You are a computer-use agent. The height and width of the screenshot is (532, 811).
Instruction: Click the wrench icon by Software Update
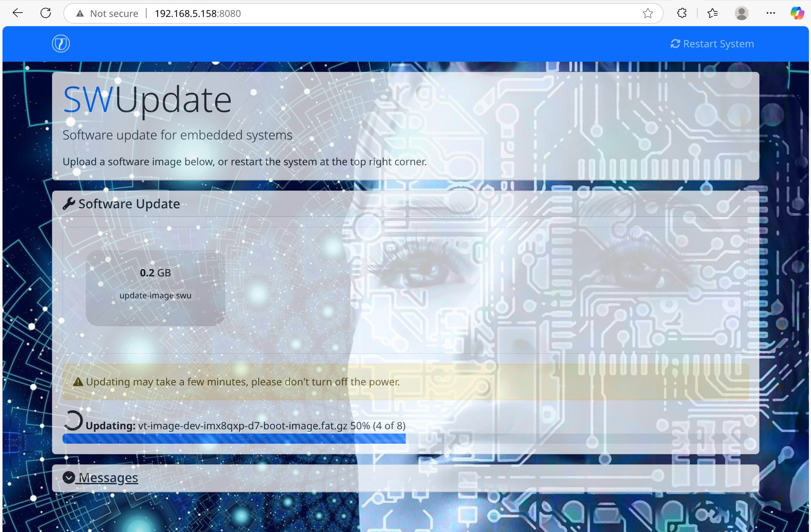68,204
